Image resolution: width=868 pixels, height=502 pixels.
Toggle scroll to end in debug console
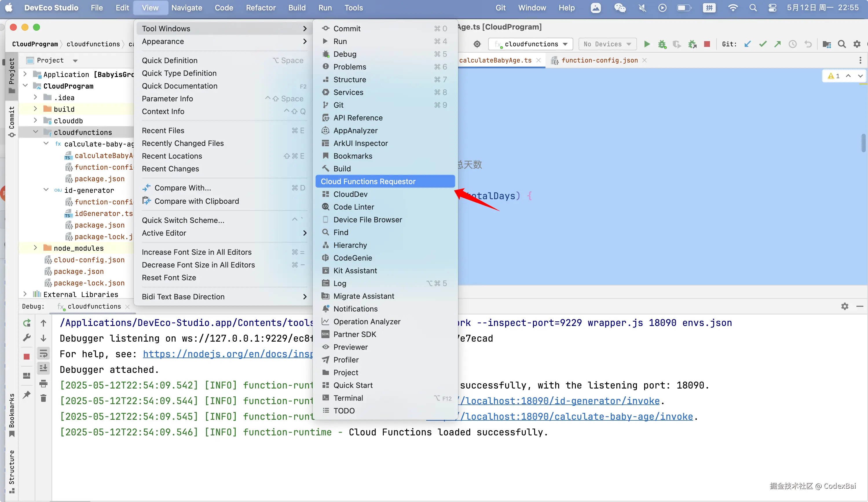43,368
